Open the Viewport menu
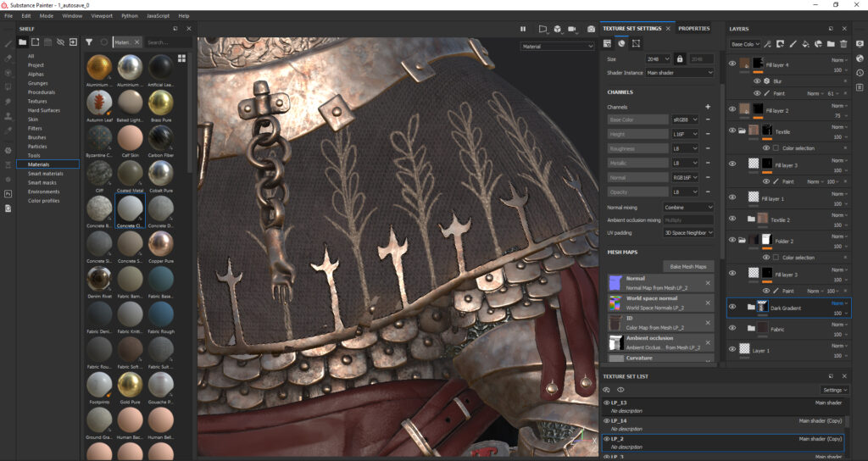Viewport: 868px width, 461px height. click(101, 15)
